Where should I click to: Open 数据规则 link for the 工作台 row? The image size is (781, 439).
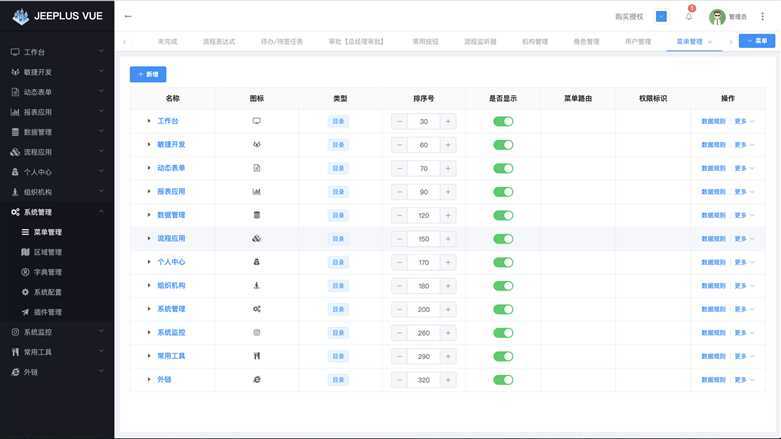[x=713, y=121]
